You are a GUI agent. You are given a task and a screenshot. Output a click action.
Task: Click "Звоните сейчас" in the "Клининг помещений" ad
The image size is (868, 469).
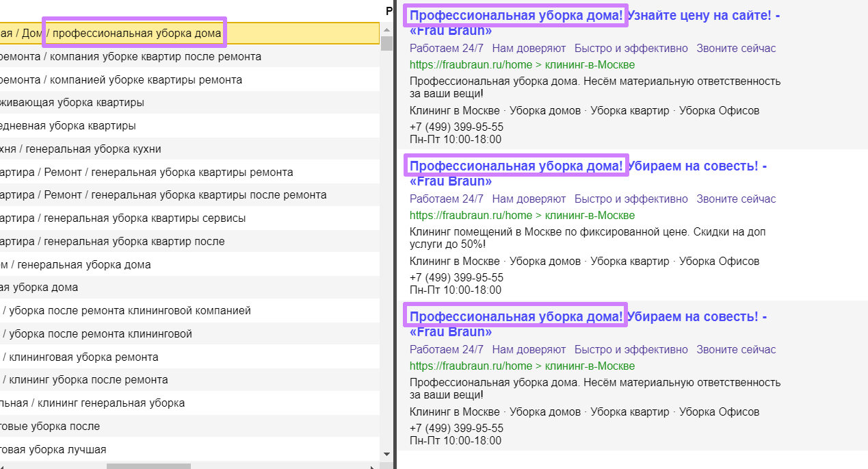(x=736, y=199)
